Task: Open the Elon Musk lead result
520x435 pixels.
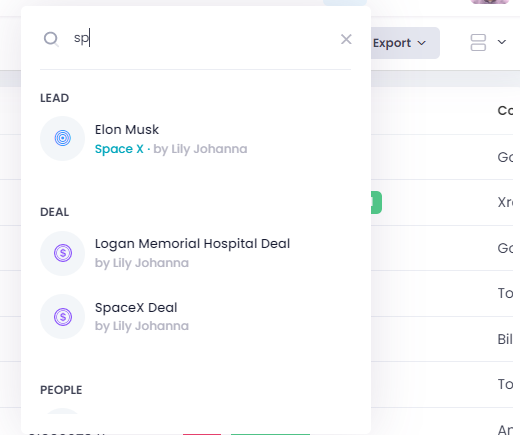Action: click(x=127, y=129)
